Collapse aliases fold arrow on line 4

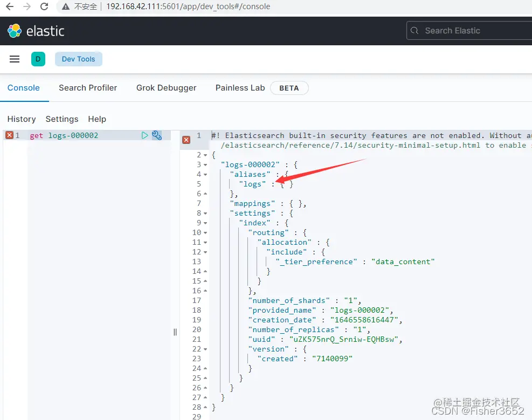(205, 174)
